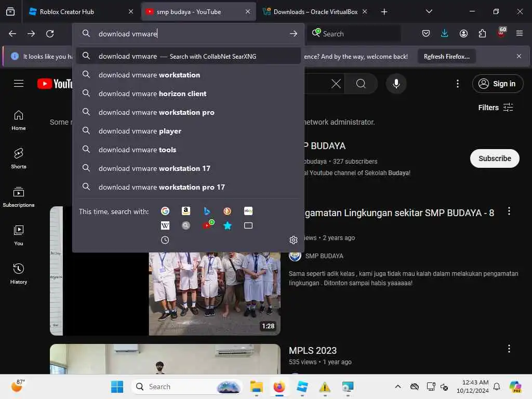The image size is (532, 399).
Task: Open YouTube settings three-dot menu
Action: pyautogui.click(x=458, y=84)
